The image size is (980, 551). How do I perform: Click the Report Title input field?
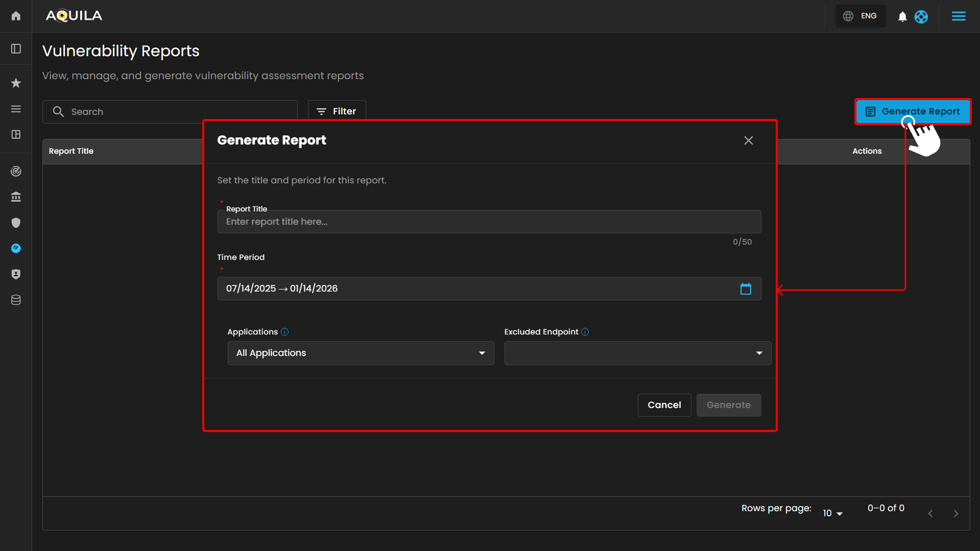coord(489,222)
